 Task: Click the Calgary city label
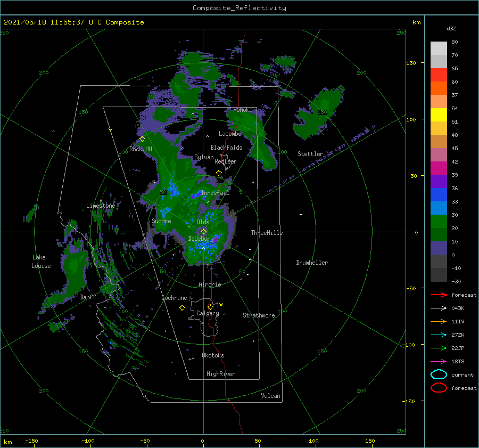(x=208, y=313)
